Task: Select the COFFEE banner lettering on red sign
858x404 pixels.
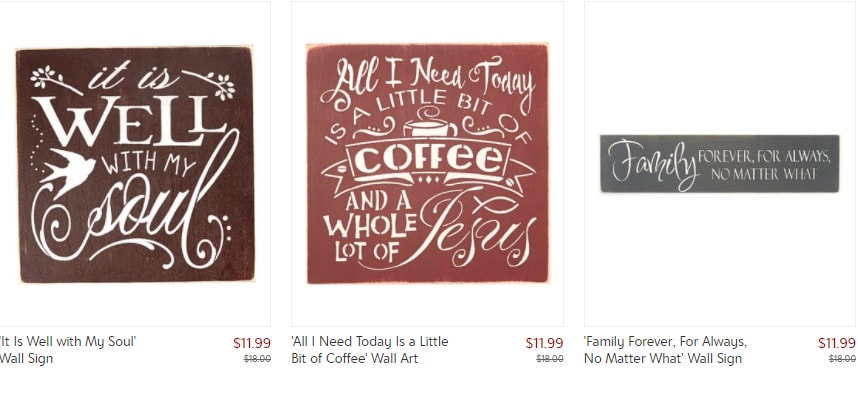Action: coord(428,160)
